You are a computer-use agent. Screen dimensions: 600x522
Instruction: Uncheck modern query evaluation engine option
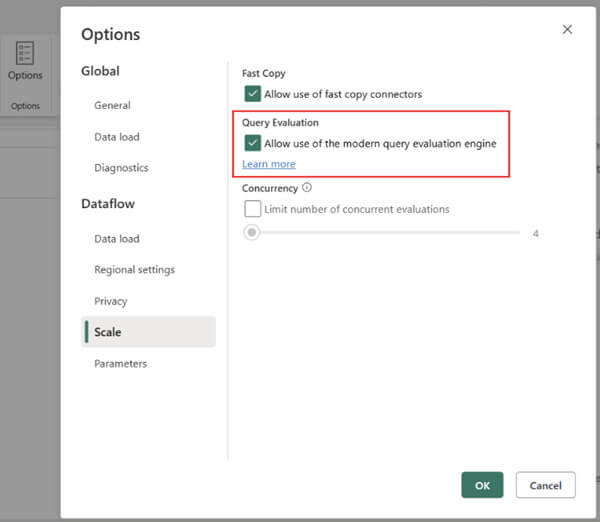click(x=252, y=143)
